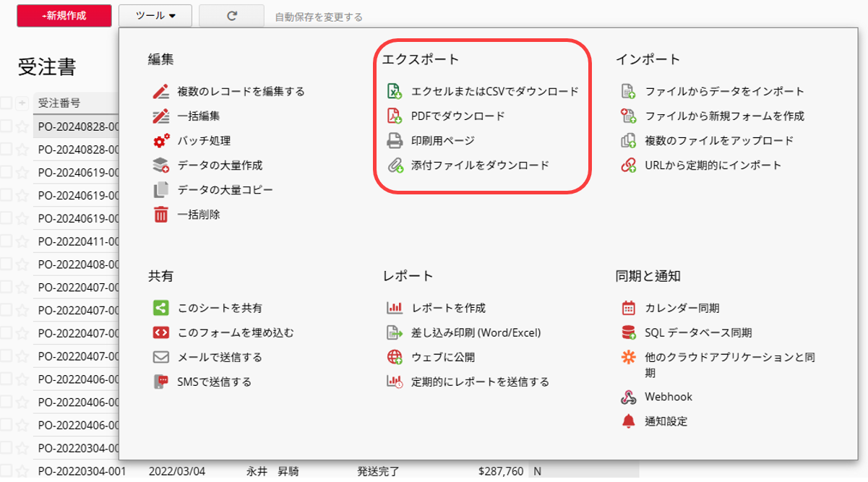Screen dimensions: 868x482
Task: Click the paperclip icon for 添付ファイルをダウンロード
Action: click(x=395, y=165)
